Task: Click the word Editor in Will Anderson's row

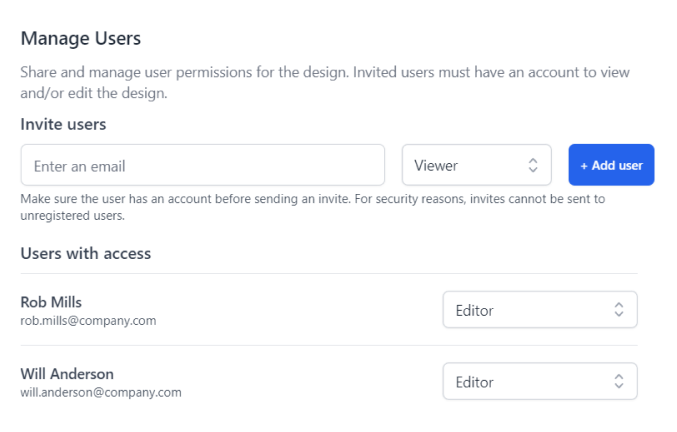Action: click(474, 381)
